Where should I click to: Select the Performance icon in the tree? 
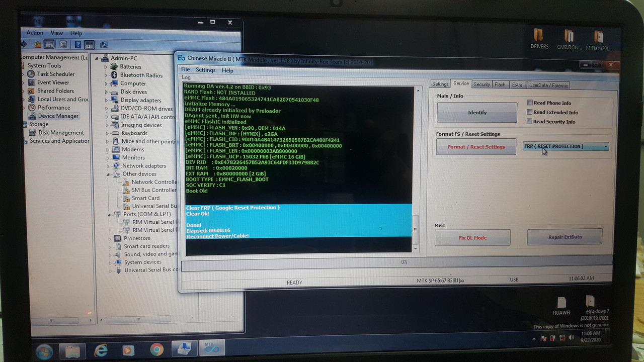pyautogui.click(x=32, y=108)
